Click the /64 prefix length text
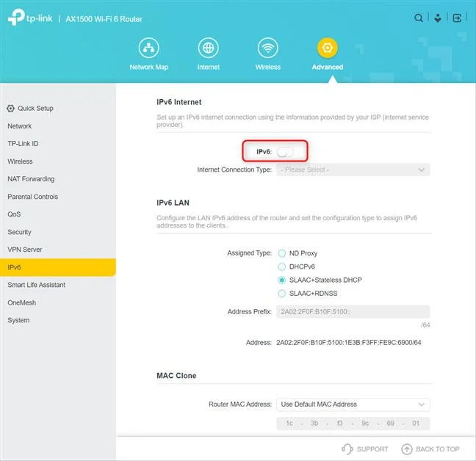The image size is (476, 461). coord(425,324)
